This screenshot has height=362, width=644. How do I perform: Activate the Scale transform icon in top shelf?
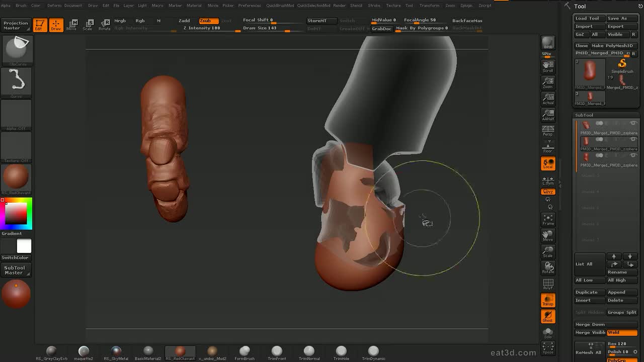(88, 25)
